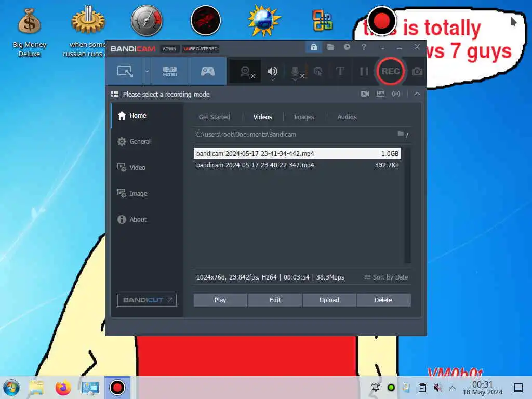Open the General settings section
This screenshot has height=399, width=532.
pyautogui.click(x=147, y=141)
